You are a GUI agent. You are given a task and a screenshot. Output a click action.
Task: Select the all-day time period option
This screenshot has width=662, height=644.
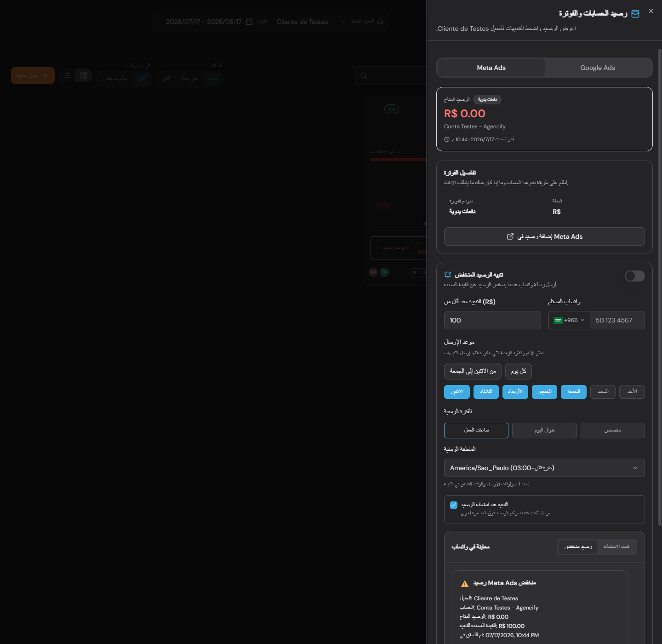click(544, 431)
